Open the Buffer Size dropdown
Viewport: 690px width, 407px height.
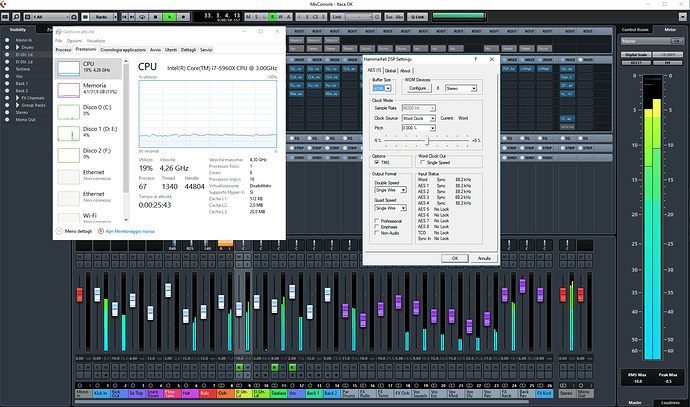point(383,88)
